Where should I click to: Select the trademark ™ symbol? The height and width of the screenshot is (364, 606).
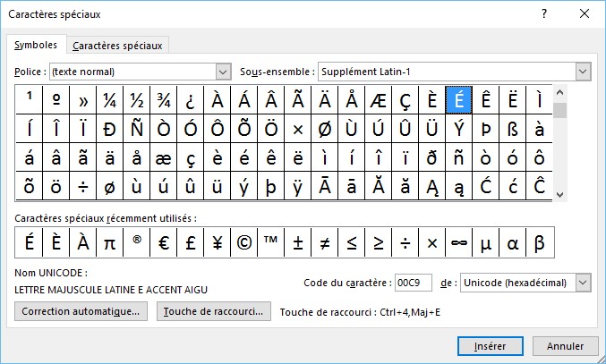[271, 242]
